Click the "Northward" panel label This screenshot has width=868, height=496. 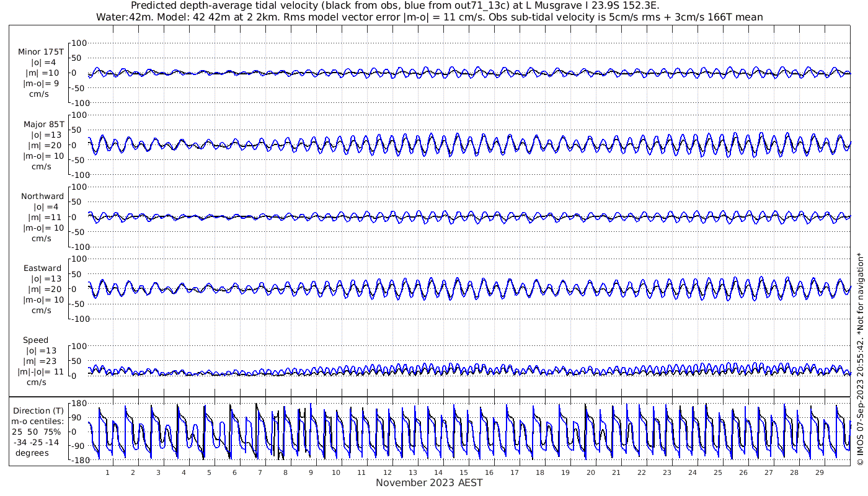43,197
